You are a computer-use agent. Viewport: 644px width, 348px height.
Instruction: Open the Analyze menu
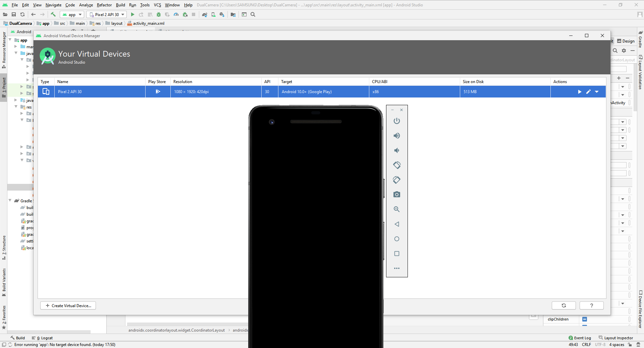pyautogui.click(x=86, y=5)
